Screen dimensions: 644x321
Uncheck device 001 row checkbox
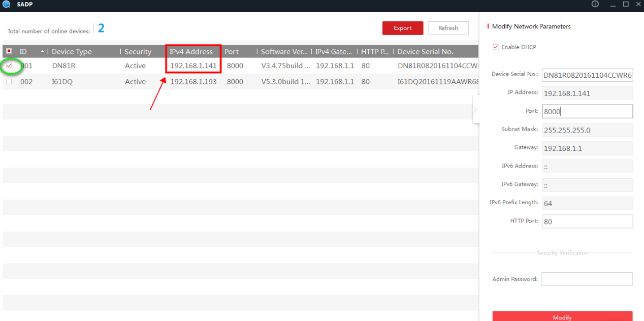pos(9,66)
